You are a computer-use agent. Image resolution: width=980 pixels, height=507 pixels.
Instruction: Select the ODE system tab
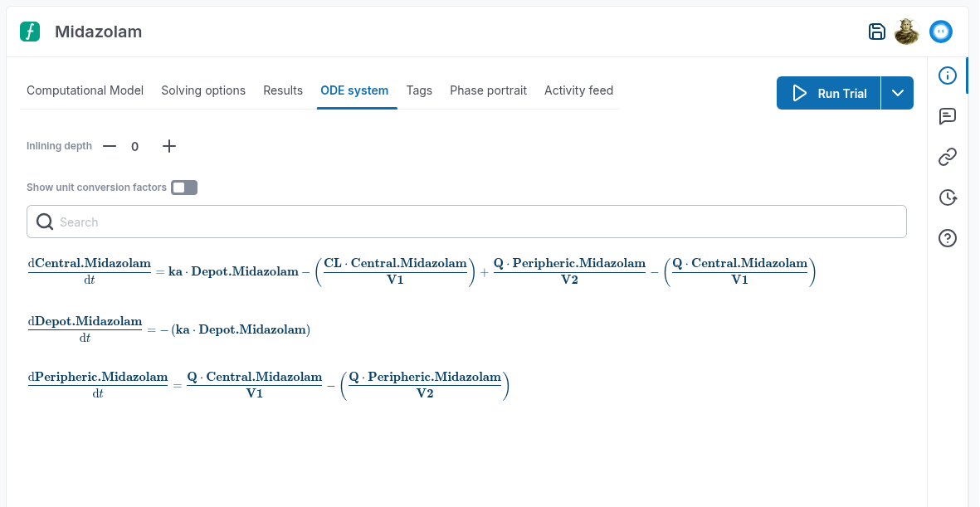point(354,90)
